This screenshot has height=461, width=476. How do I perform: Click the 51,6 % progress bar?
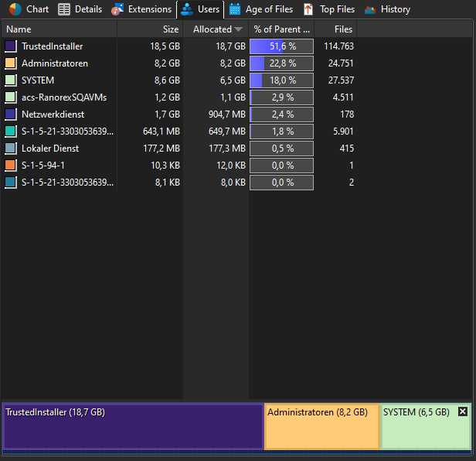[281, 46]
